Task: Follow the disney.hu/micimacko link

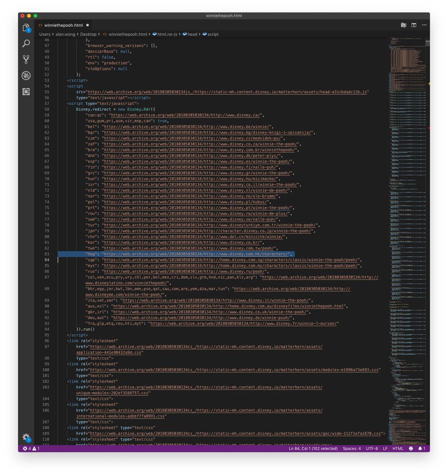Action: 190,179
